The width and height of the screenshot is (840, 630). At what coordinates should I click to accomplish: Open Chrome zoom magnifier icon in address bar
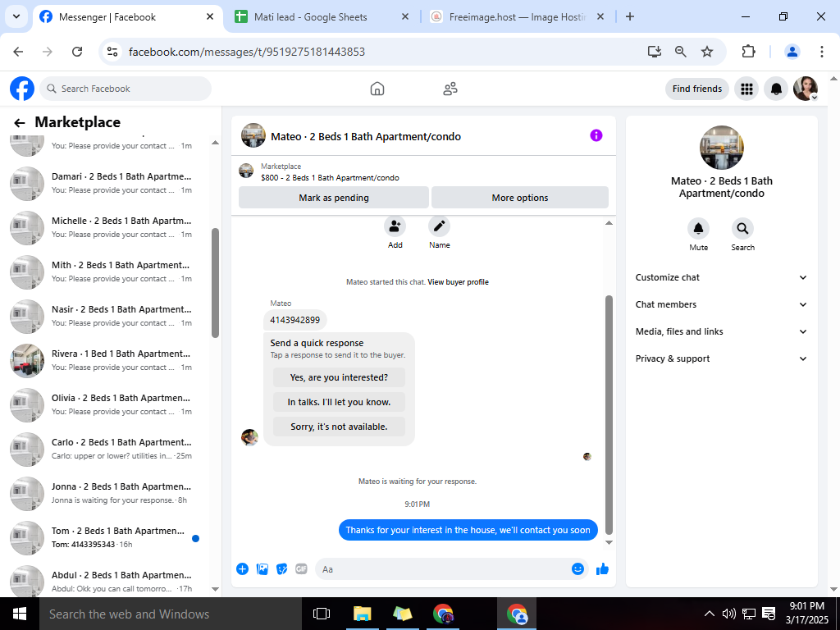[x=680, y=52]
